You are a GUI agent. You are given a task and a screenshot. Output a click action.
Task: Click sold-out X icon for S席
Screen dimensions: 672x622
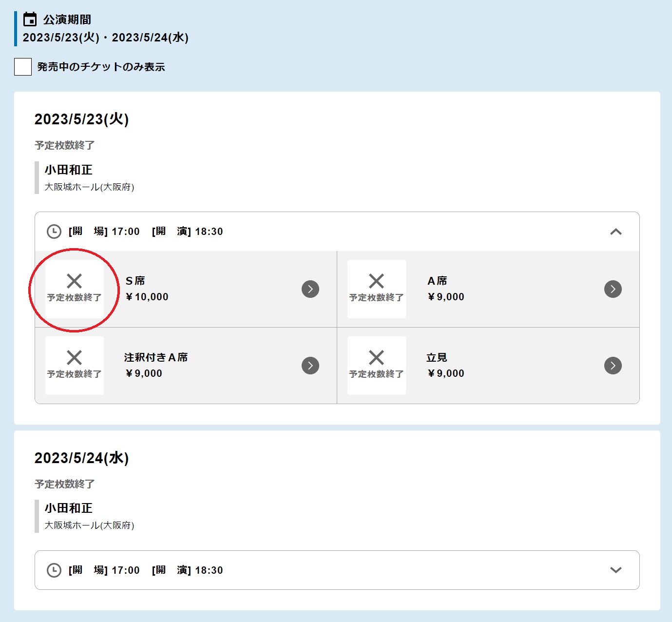(x=74, y=281)
